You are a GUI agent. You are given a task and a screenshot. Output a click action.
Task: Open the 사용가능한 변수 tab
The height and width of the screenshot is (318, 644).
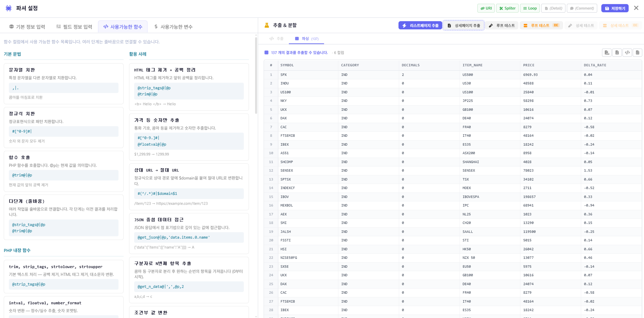point(173,27)
